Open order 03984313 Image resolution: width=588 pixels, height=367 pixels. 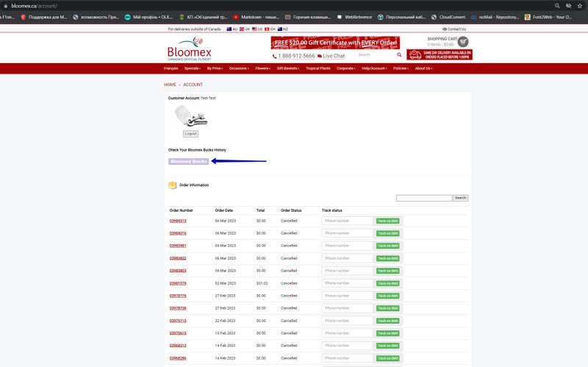tap(178, 221)
